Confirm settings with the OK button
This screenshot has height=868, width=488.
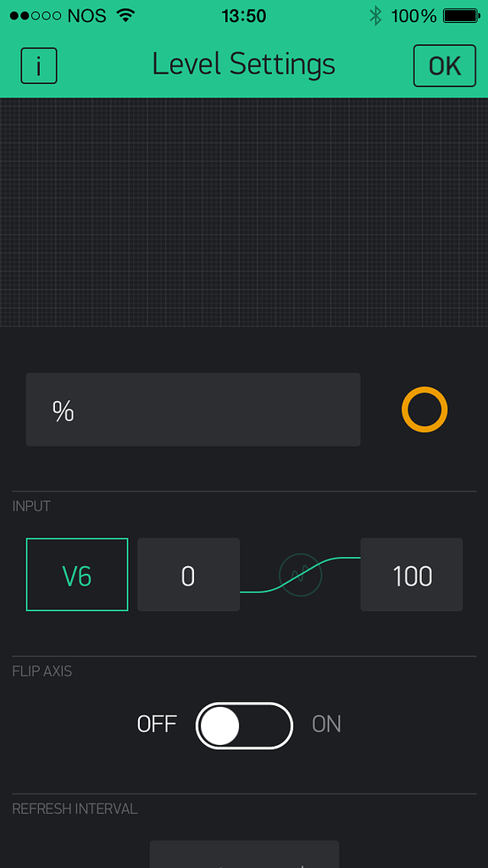coord(445,65)
